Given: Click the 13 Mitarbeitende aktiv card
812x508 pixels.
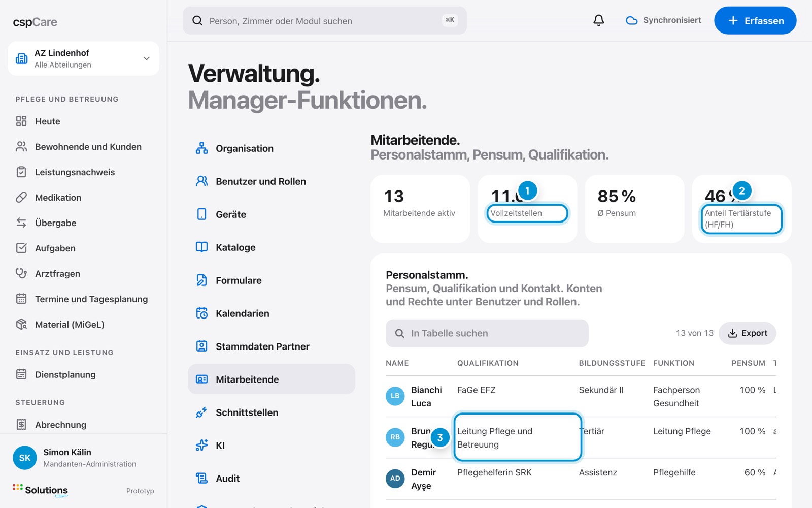Looking at the screenshot, I should coord(420,209).
